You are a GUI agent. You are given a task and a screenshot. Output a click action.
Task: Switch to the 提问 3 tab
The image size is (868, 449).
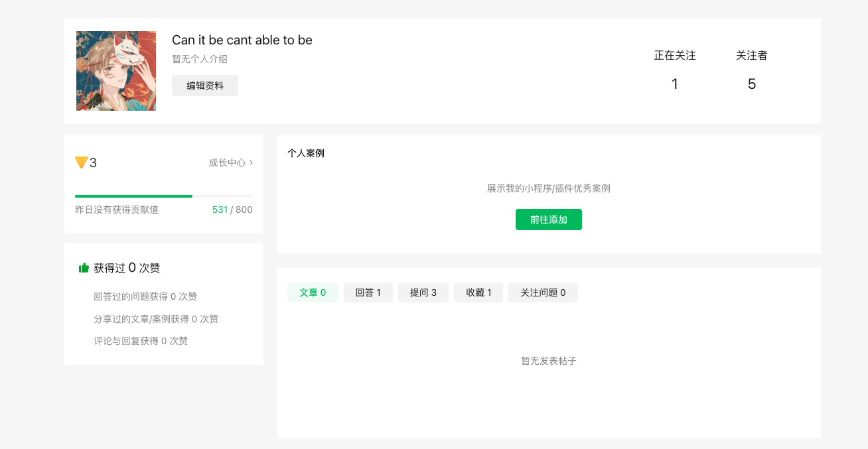point(423,292)
